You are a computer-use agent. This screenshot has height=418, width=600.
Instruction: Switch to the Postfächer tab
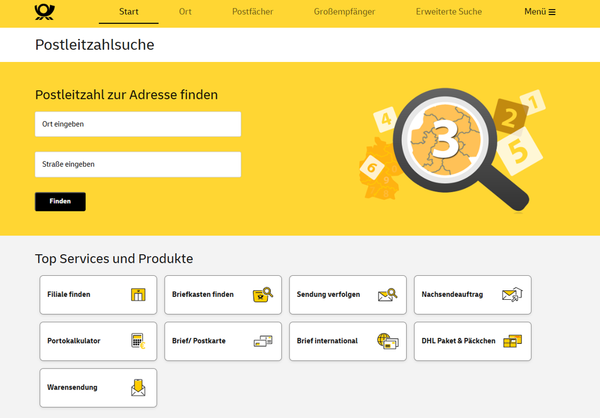coord(252,12)
